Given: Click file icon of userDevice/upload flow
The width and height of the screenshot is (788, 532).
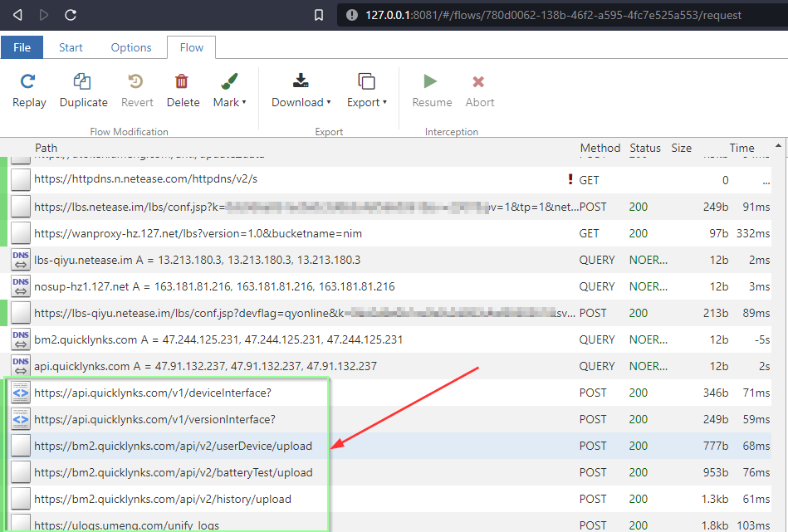Looking at the screenshot, I should [21, 446].
